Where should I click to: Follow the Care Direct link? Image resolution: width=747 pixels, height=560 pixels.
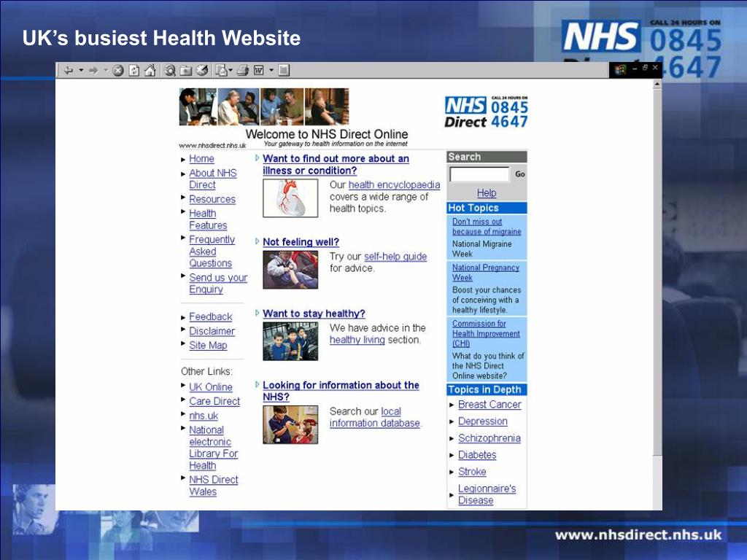214,402
